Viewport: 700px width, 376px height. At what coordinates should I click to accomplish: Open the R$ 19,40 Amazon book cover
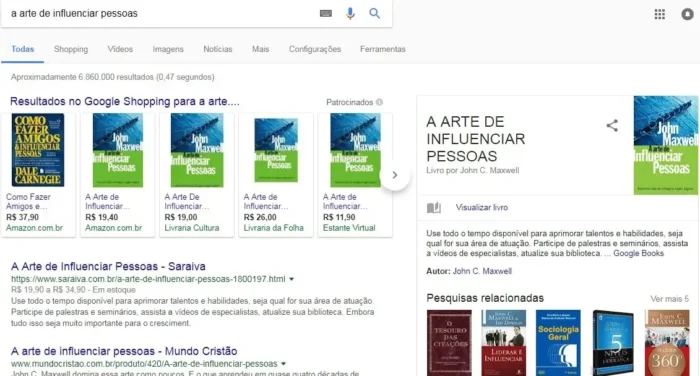118,150
